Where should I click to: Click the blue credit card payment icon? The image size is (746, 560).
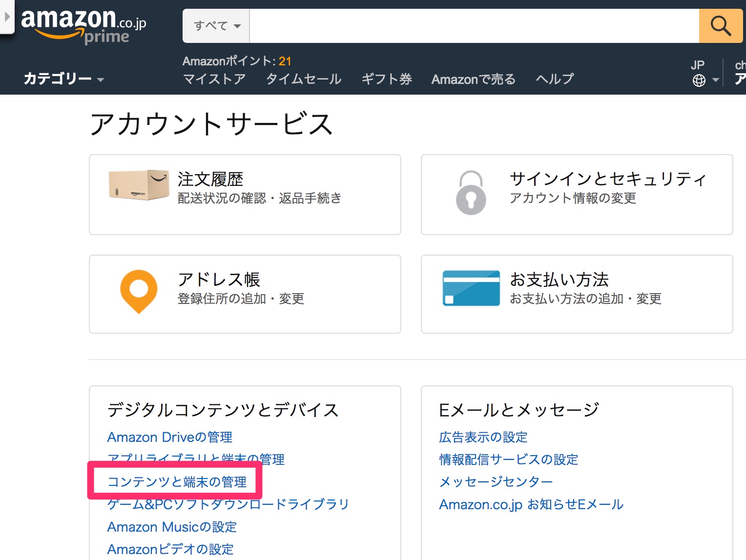(471, 288)
